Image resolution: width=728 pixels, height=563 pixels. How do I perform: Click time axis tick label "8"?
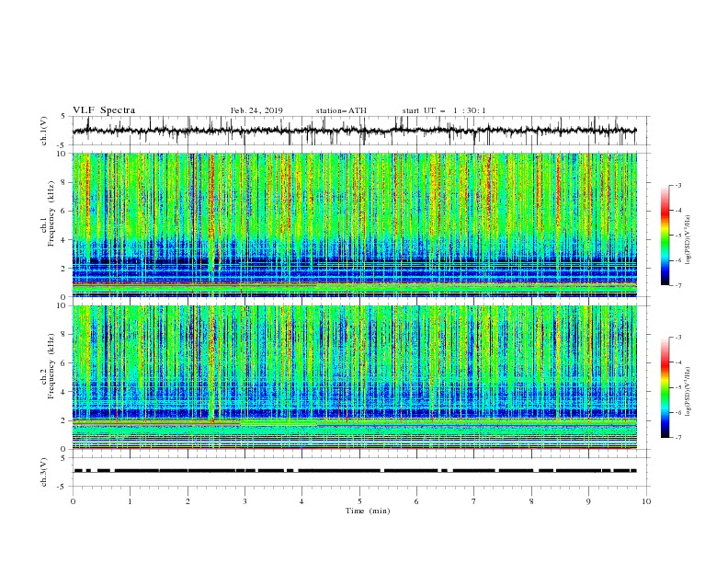(x=531, y=501)
